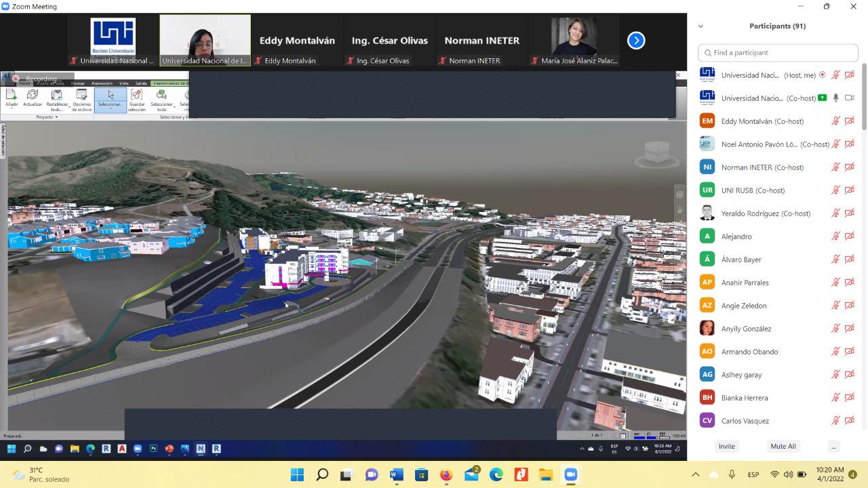Activate the Seleccionar cursor tool
Image resolution: width=868 pixels, height=488 pixels.
click(111, 100)
